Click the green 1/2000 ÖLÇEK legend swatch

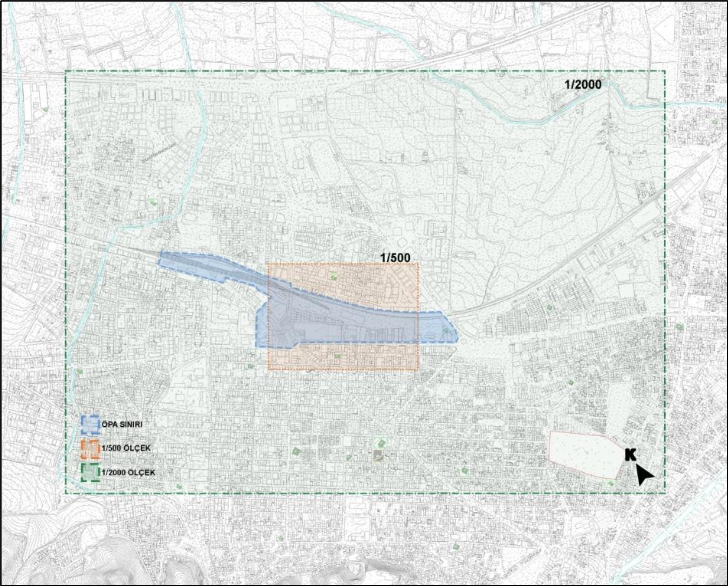click(90, 472)
